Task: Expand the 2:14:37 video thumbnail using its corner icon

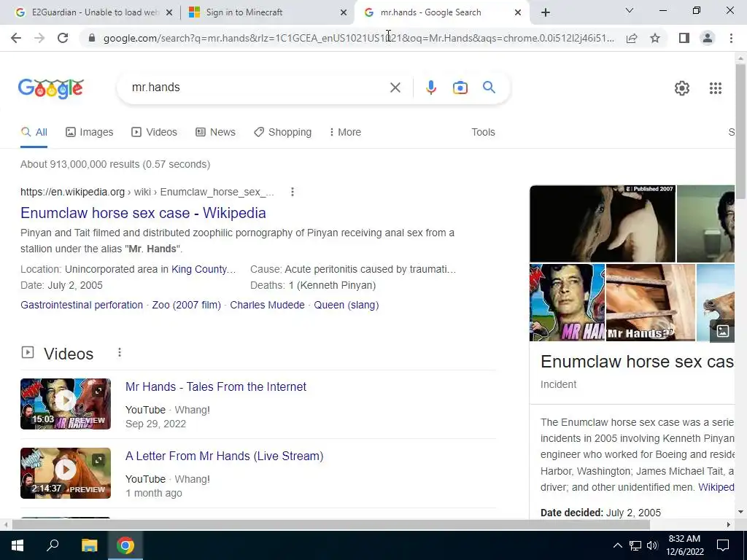Action: coord(98,460)
